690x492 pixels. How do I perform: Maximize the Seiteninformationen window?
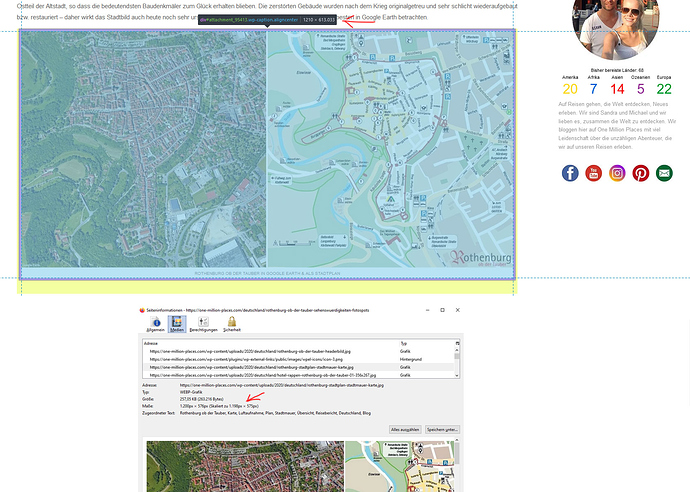[442, 310]
